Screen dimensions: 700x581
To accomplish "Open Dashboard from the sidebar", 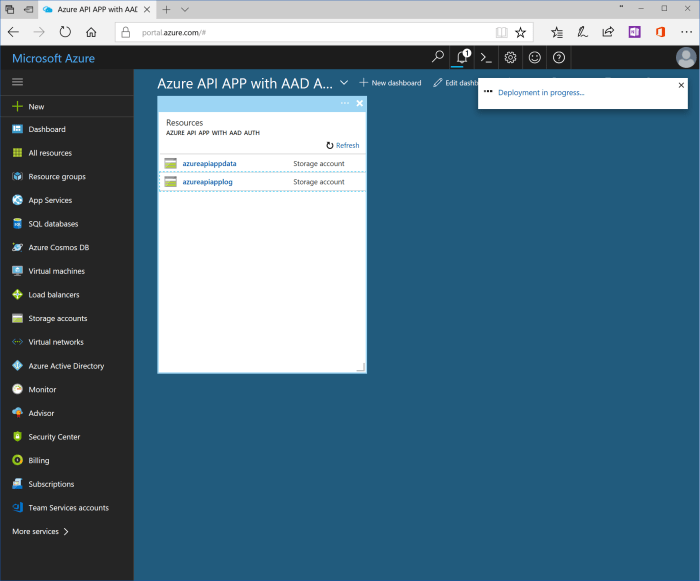I will [47, 129].
